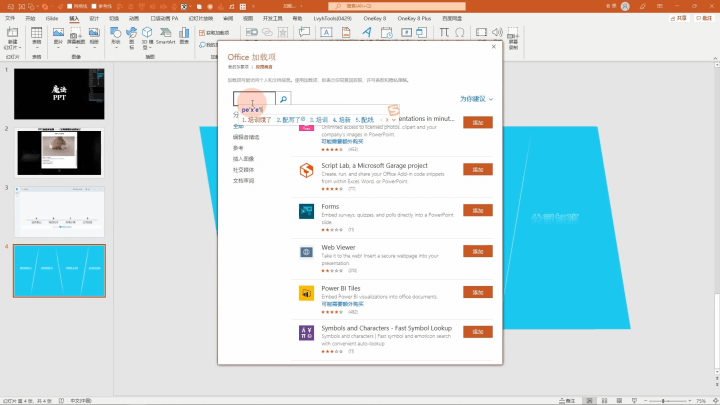The width and height of the screenshot is (720, 405).
Task: Click the Photo Album (相册) icon
Action: click(x=94, y=33)
